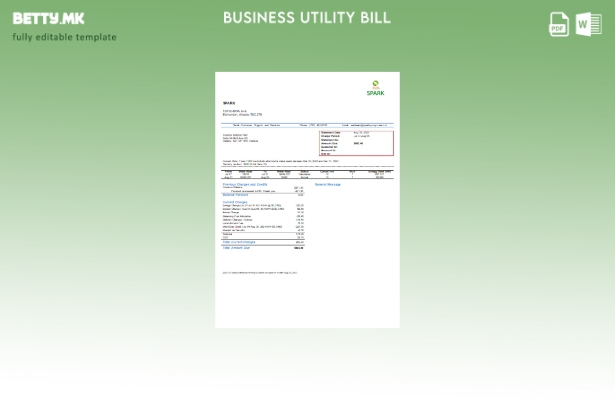
Task: Open the utility bill document preview
Action: [307, 200]
